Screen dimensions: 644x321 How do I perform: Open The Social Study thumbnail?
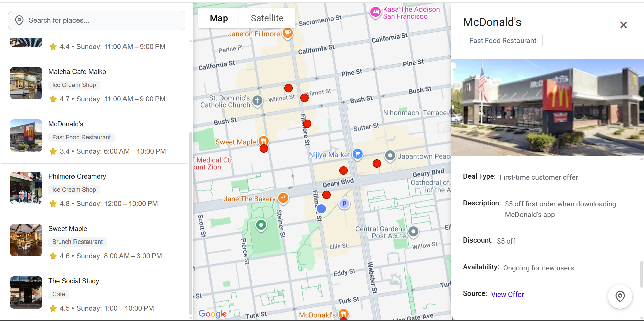(x=26, y=292)
